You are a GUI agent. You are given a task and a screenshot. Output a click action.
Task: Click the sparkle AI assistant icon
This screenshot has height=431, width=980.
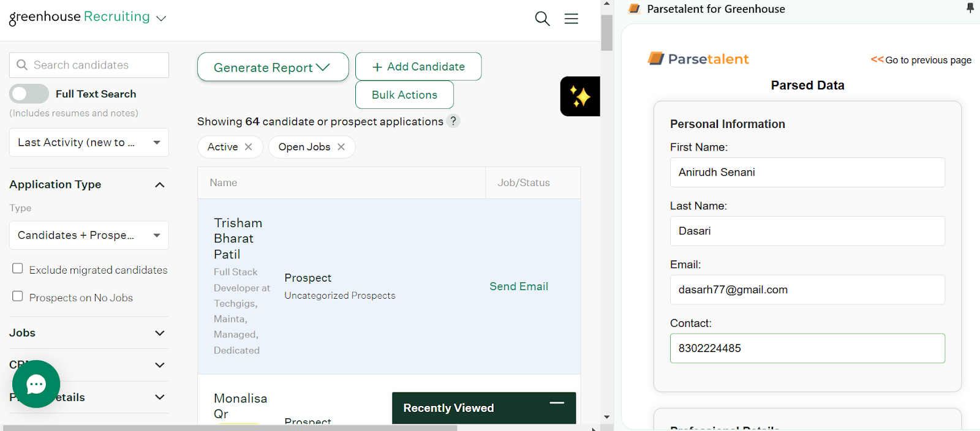580,96
